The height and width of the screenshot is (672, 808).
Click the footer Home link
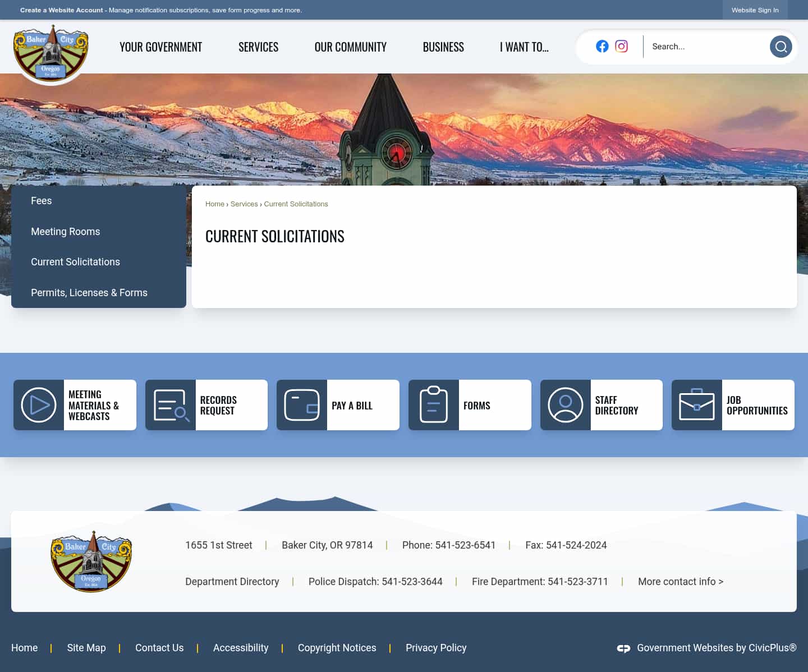point(25,648)
